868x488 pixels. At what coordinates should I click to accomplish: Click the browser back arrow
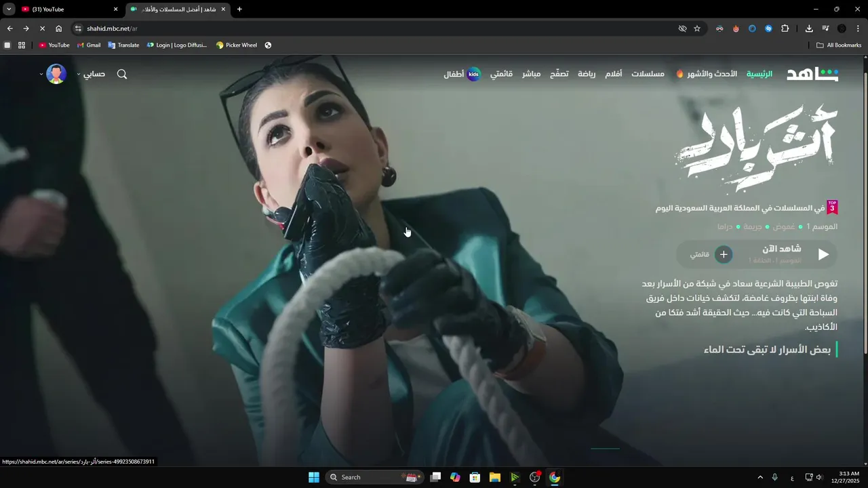(x=9, y=28)
